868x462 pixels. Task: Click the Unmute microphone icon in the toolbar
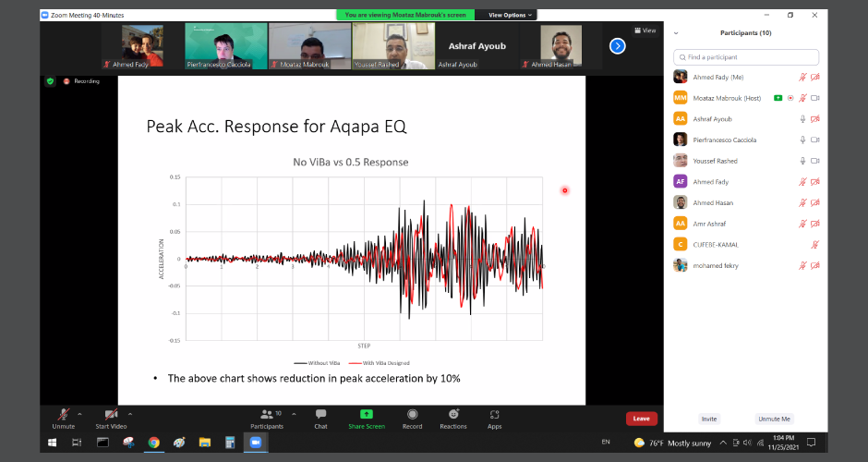(x=63, y=414)
